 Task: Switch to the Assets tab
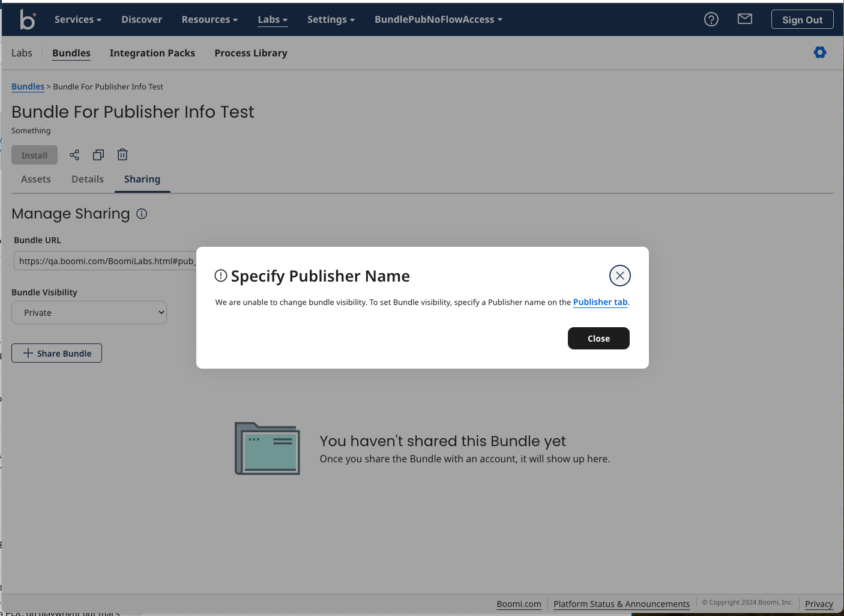click(x=36, y=179)
